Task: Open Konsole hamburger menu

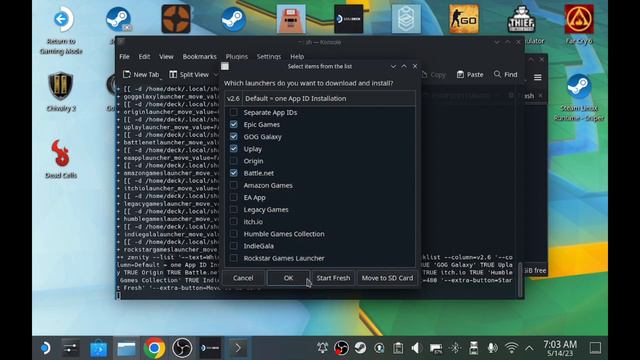Action: 538,77
